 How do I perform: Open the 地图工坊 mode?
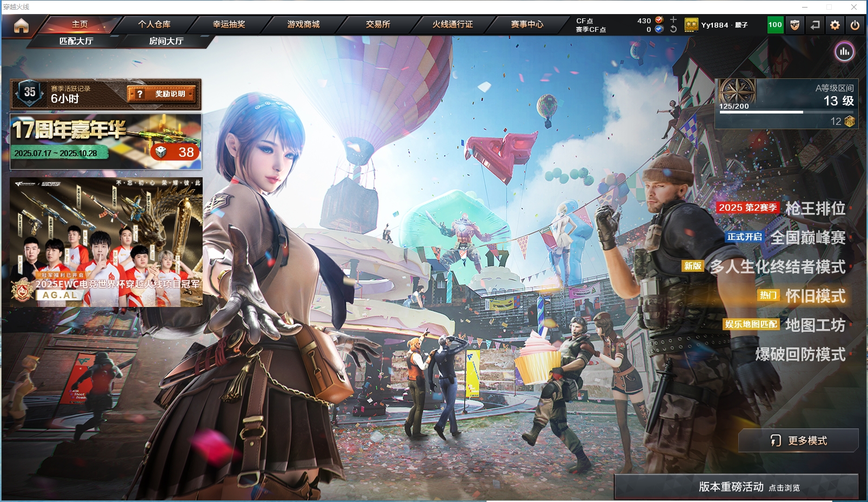815,325
